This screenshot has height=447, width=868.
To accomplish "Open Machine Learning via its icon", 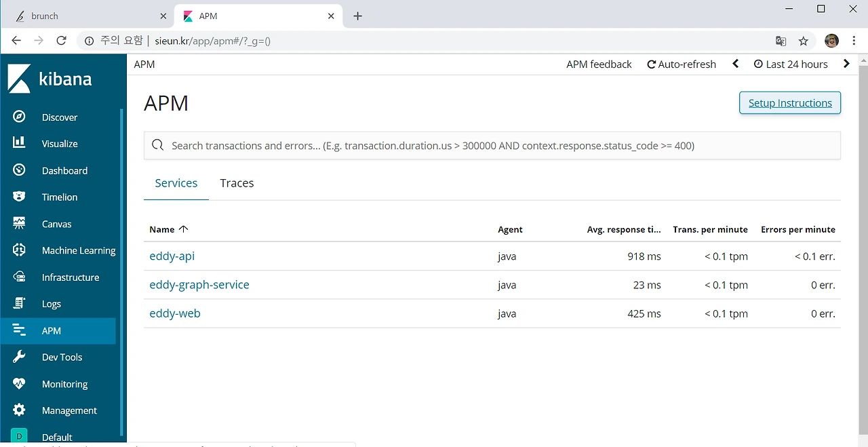I will [x=19, y=250].
